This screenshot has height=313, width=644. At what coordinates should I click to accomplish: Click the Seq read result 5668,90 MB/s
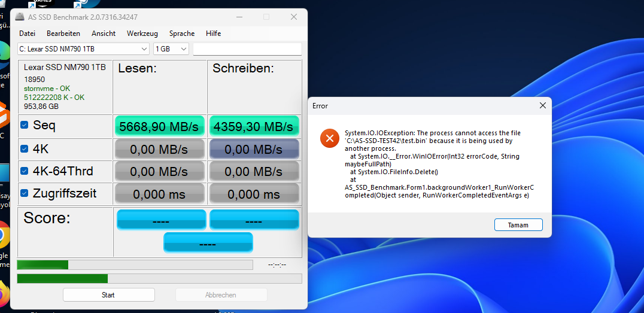point(160,126)
